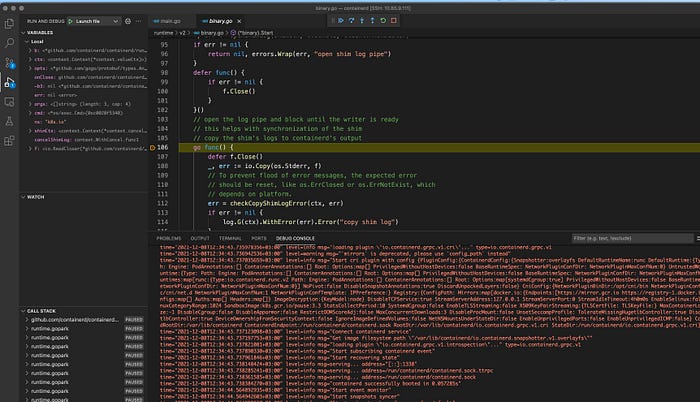Viewport: 700px width, 402px height.
Task: Expand the args string slice variable
Action: click(x=30, y=104)
